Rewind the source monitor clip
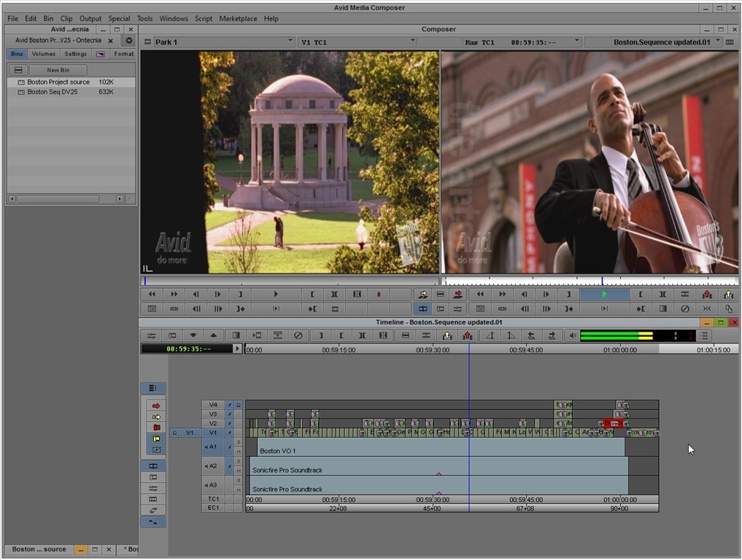Viewport: 742px width, 560px height. tap(152, 294)
